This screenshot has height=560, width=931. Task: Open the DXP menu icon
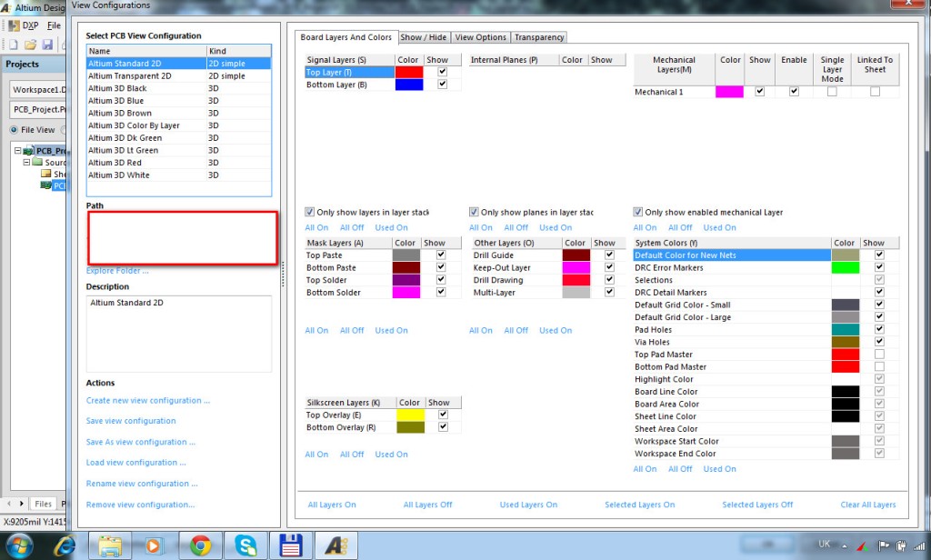15,25
